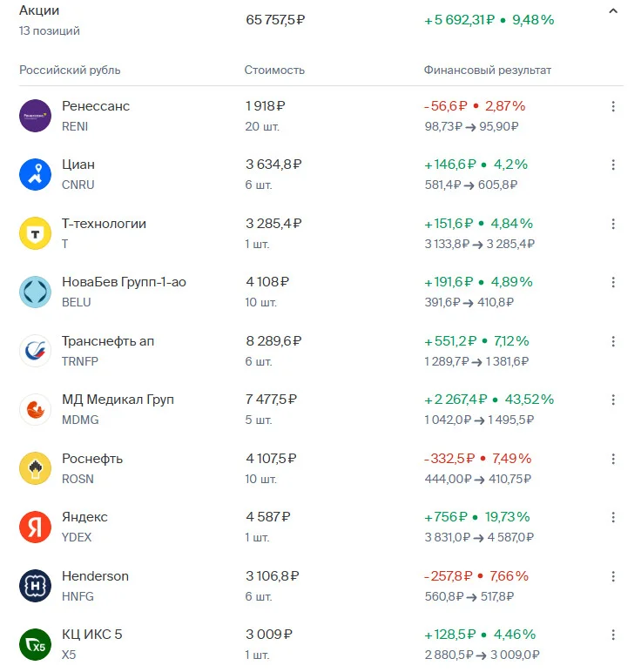
Task: Open the Роснефть stock name
Action: point(92,459)
